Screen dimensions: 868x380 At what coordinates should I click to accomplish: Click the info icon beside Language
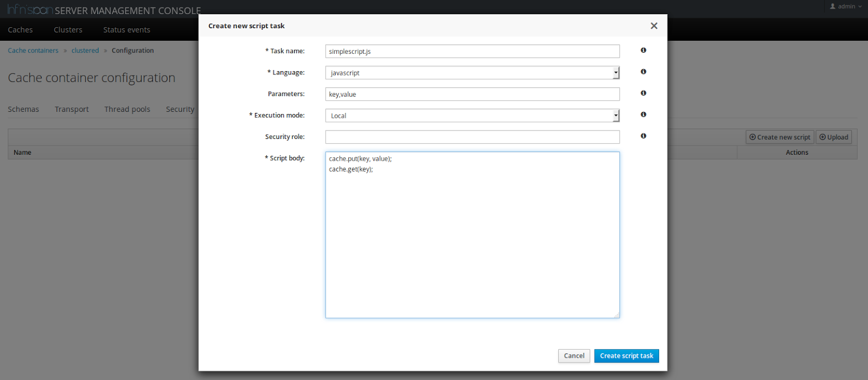643,72
